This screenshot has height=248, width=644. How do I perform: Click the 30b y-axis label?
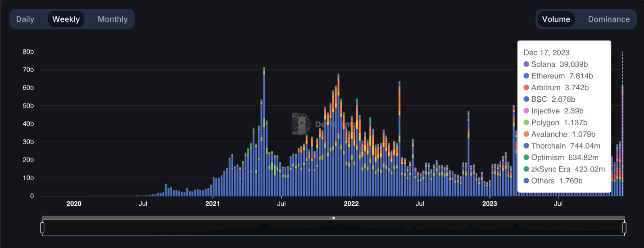tap(28, 142)
